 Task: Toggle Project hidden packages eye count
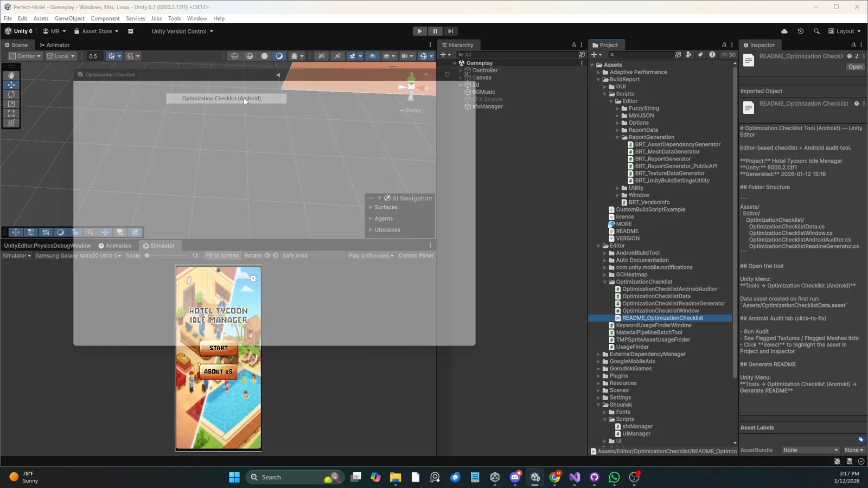(x=728, y=55)
